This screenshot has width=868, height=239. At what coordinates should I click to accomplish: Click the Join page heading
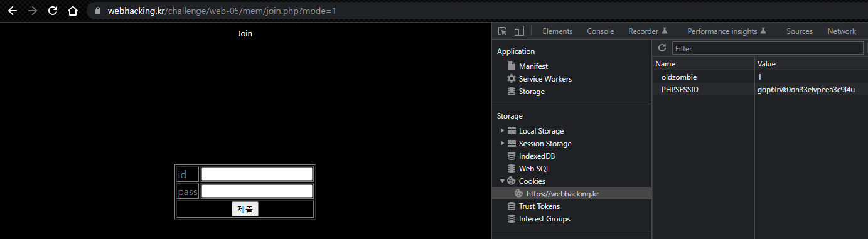coord(245,33)
